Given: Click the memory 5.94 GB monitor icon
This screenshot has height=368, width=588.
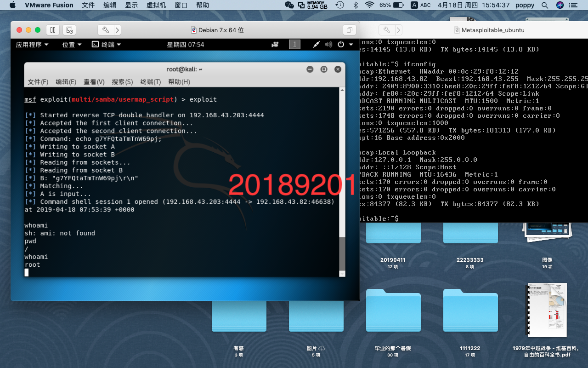Looking at the screenshot, I should point(313,5).
